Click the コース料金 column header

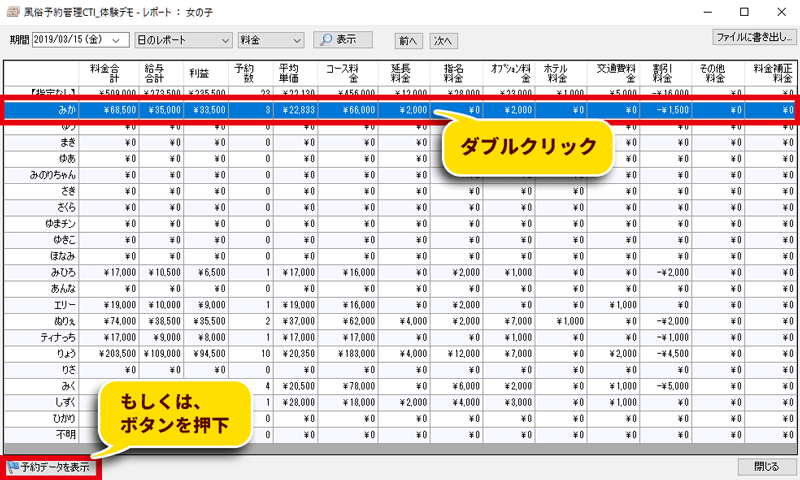(344, 72)
